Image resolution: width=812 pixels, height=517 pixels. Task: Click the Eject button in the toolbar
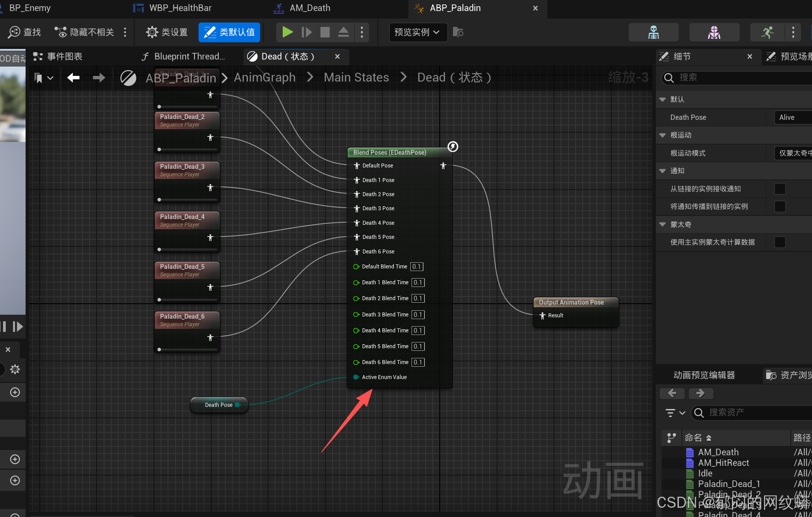pyautogui.click(x=344, y=32)
